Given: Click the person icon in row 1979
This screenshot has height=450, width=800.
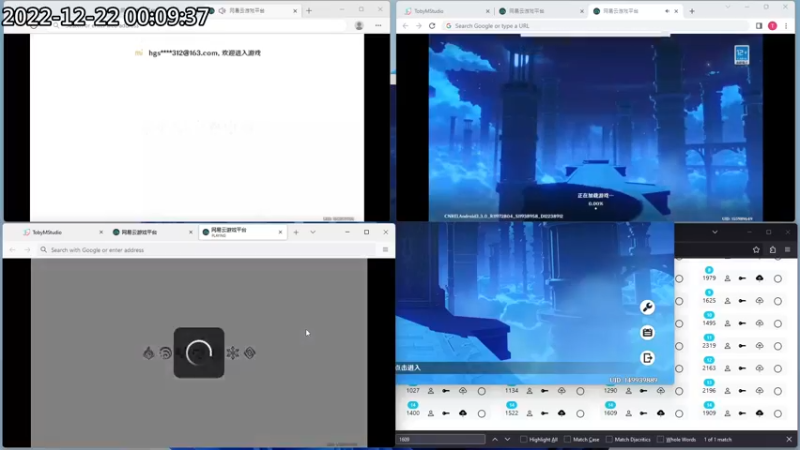Looking at the screenshot, I should point(728,279).
